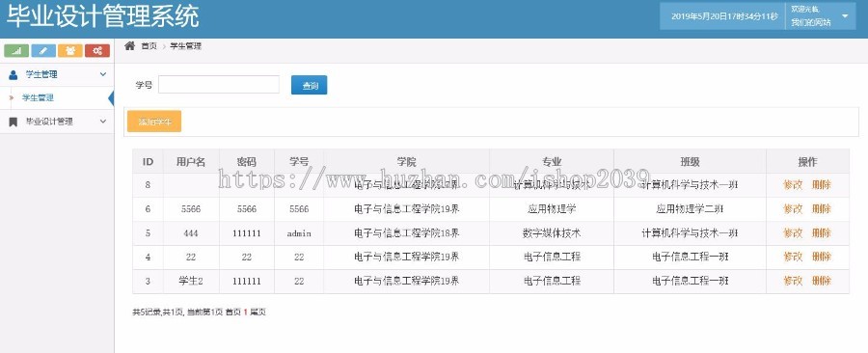Collapse the 学生管理 sidebar chevron
The height and width of the screenshot is (353, 868).
[103, 74]
